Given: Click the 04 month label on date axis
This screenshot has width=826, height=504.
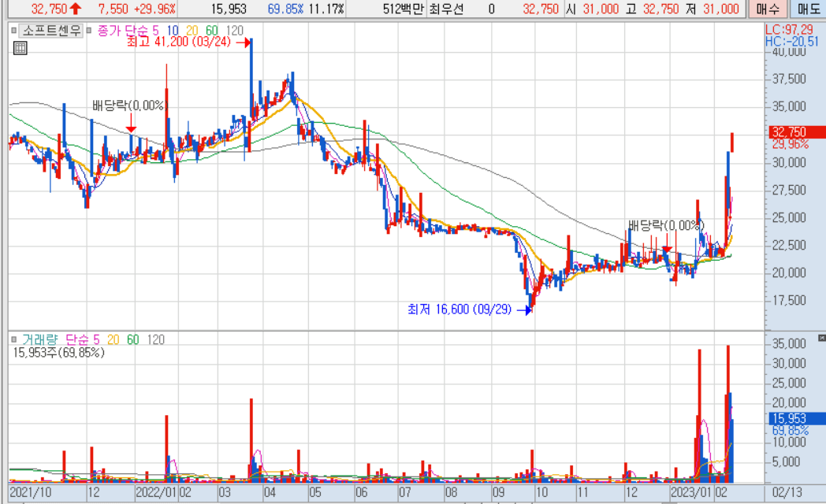Looking at the screenshot, I should pyautogui.click(x=270, y=493).
